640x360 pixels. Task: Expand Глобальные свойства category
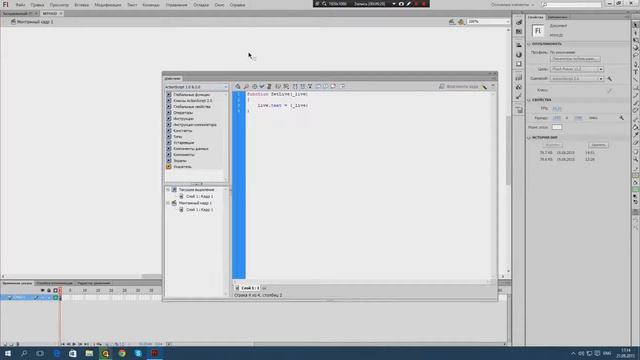169,107
